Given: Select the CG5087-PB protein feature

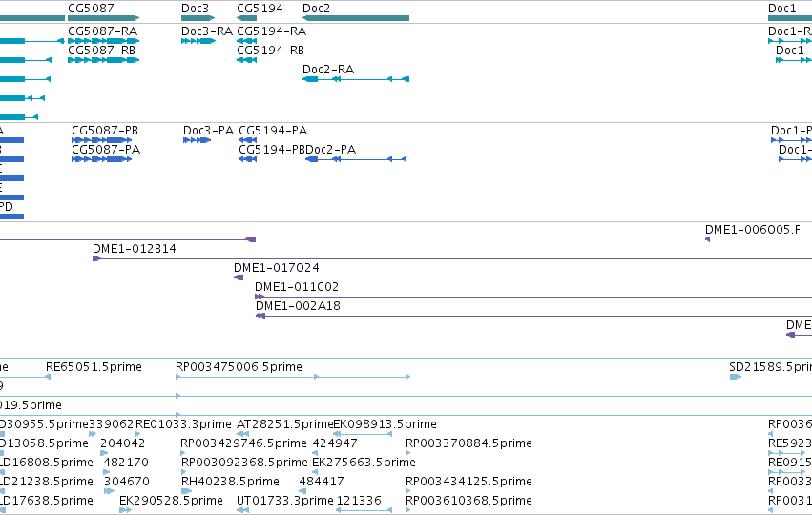Looking at the screenshot, I should [101, 140].
